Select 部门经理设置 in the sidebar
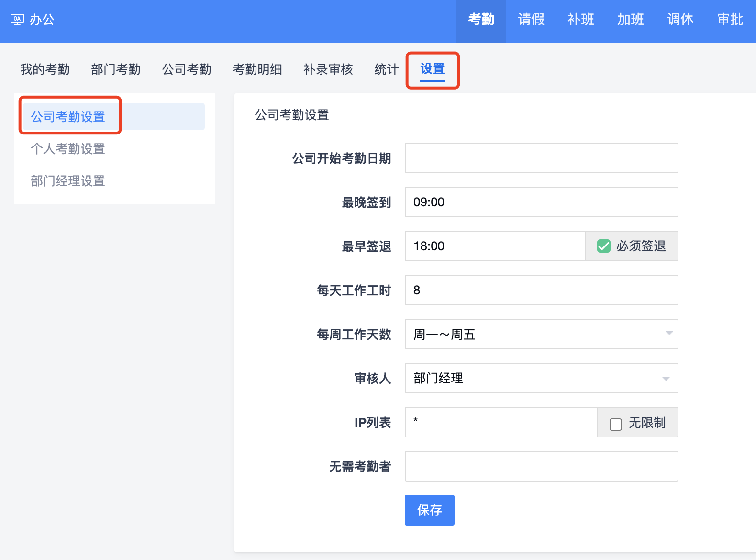The height and width of the screenshot is (560, 756). (68, 181)
